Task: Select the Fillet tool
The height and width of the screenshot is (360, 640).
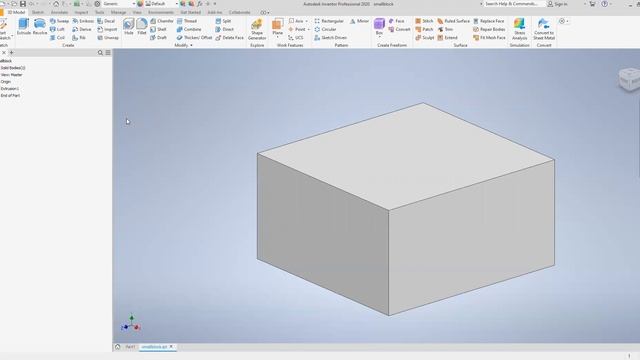Action: pyautogui.click(x=142, y=27)
